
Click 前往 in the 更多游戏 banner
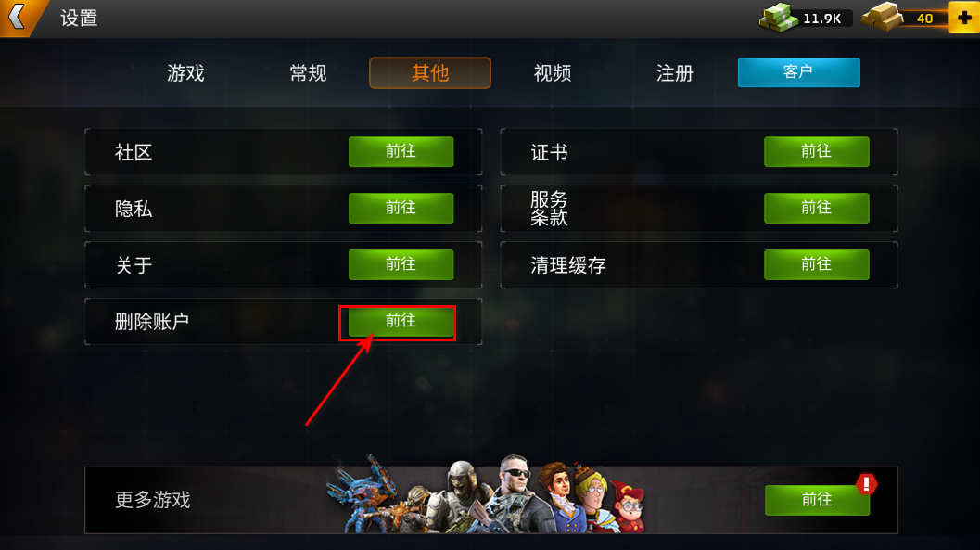tap(817, 500)
